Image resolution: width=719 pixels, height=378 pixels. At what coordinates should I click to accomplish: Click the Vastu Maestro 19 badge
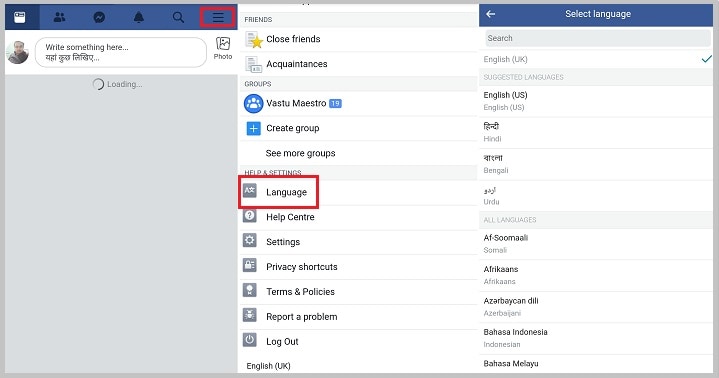pos(335,103)
